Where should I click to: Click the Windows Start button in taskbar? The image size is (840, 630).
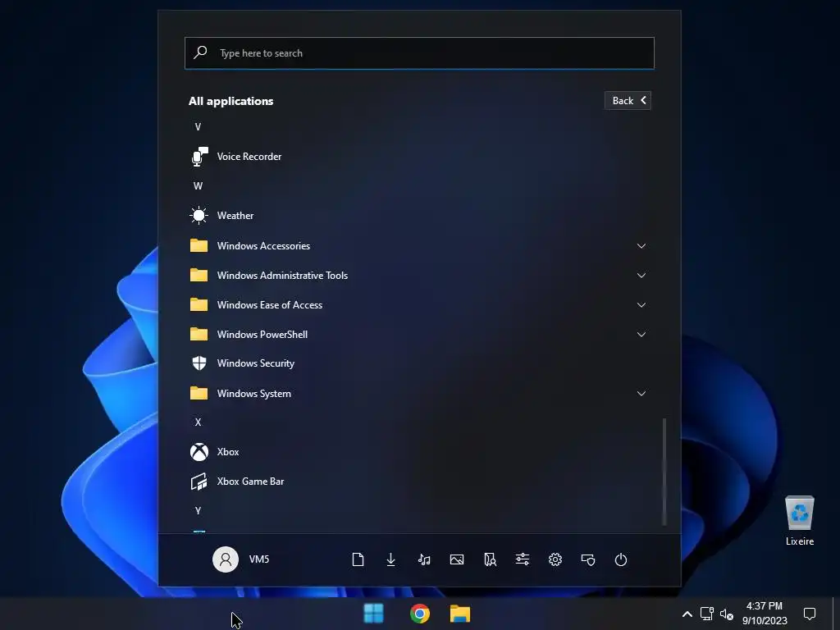click(373, 614)
